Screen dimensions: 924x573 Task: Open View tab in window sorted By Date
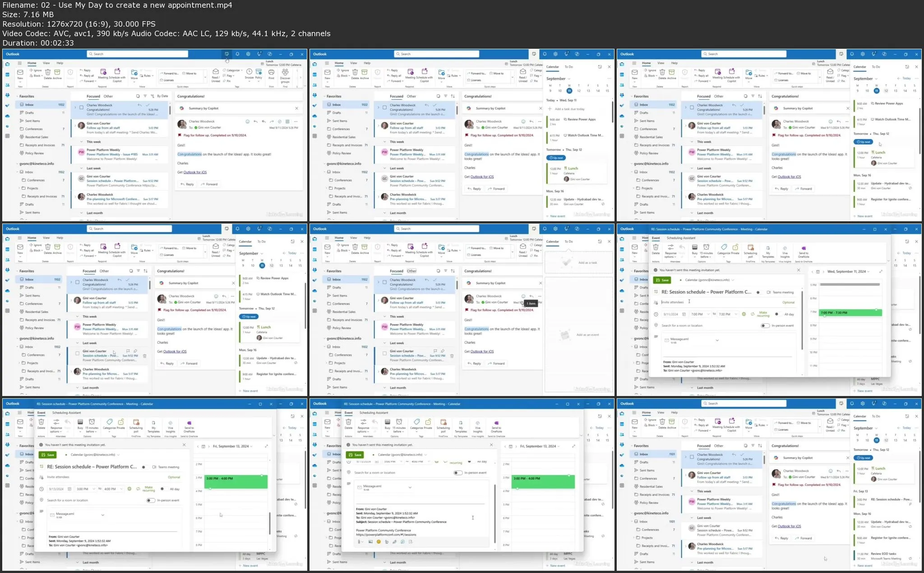click(x=46, y=63)
